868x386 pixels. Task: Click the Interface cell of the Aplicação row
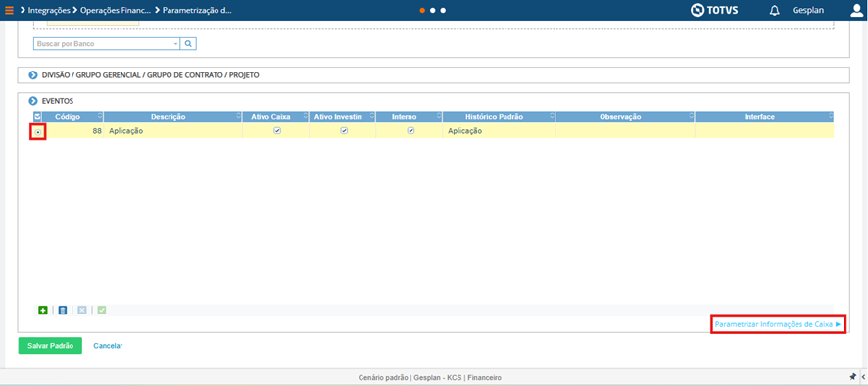coord(764,131)
